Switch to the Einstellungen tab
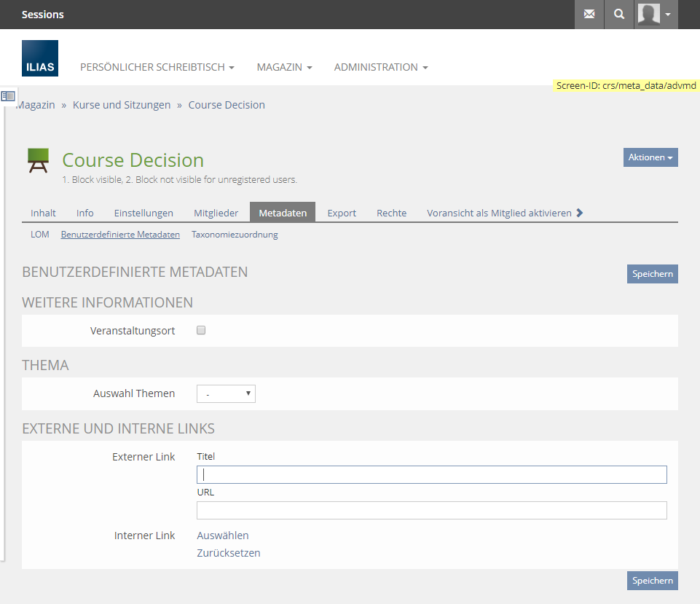Image resolution: width=700 pixels, height=604 pixels. (x=143, y=213)
